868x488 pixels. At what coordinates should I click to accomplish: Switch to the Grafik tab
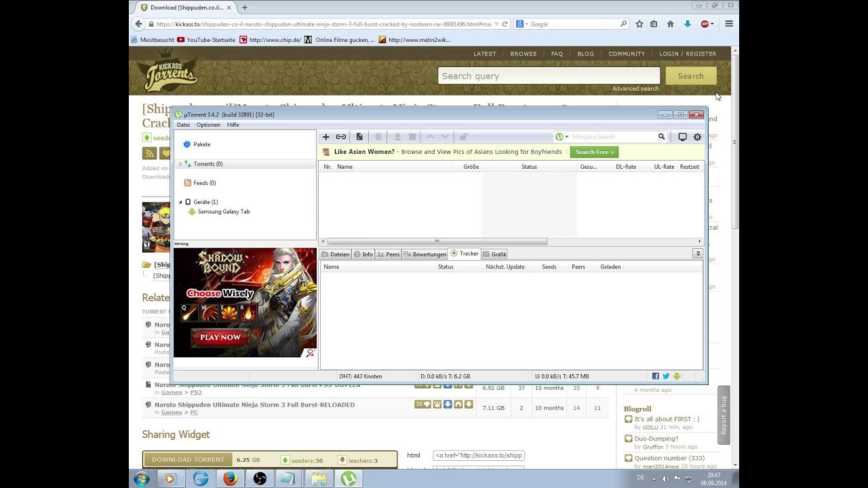click(x=495, y=254)
